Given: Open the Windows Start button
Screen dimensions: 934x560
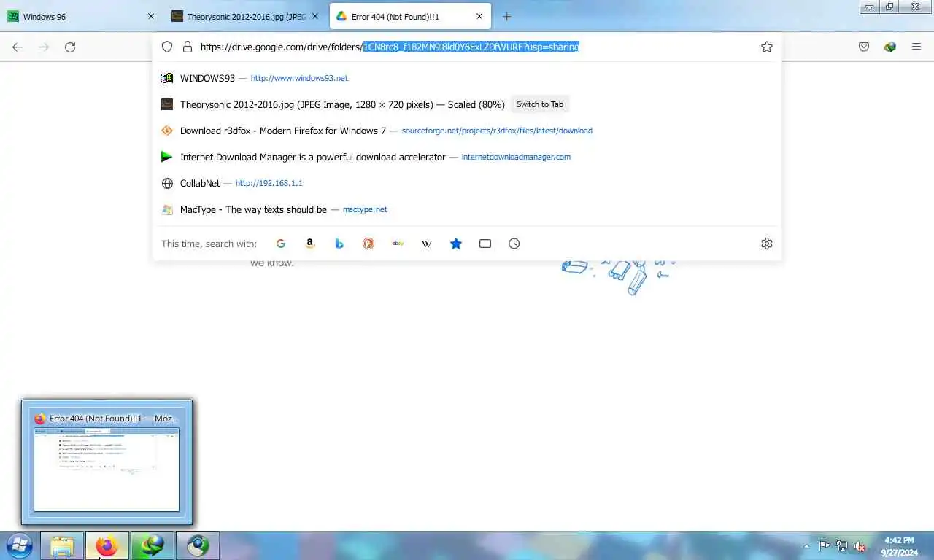Looking at the screenshot, I should coord(19,545).
